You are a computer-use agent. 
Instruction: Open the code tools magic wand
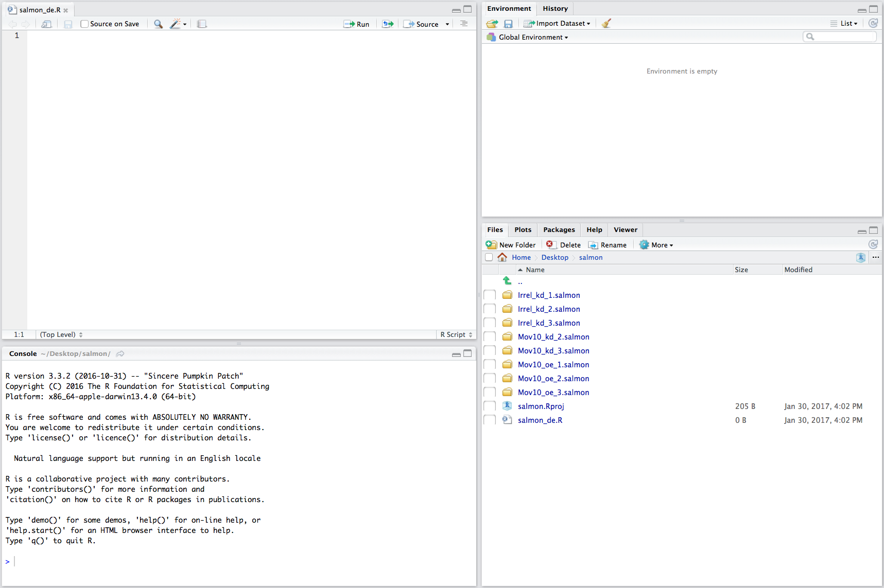pyautogui.click(x=176, y=24)
